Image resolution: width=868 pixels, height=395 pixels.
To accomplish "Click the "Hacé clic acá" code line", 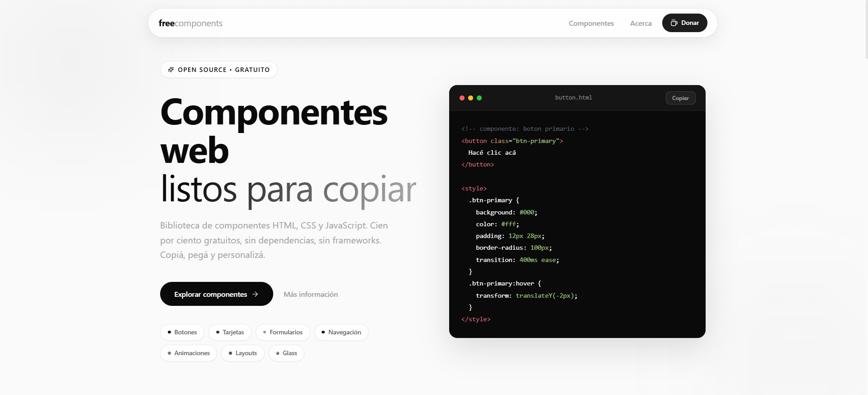I will 492,153.
